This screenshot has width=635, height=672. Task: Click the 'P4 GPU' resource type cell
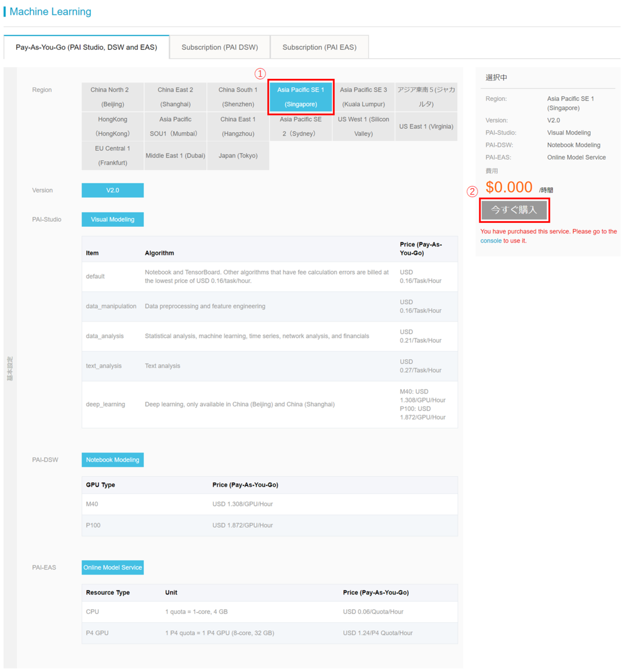[x=97, y=633]
